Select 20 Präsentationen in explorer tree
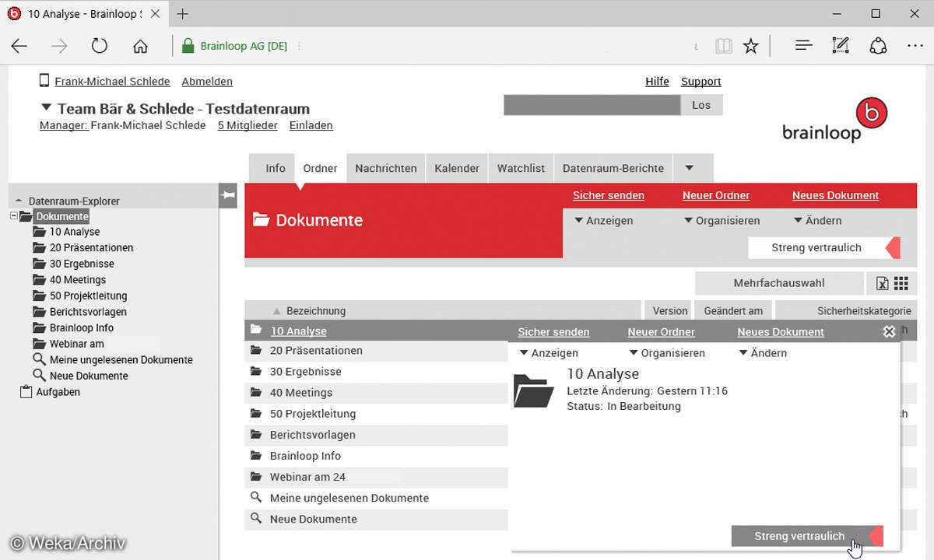Viewport: 934px width, 560px height. [x=91, y=248]
